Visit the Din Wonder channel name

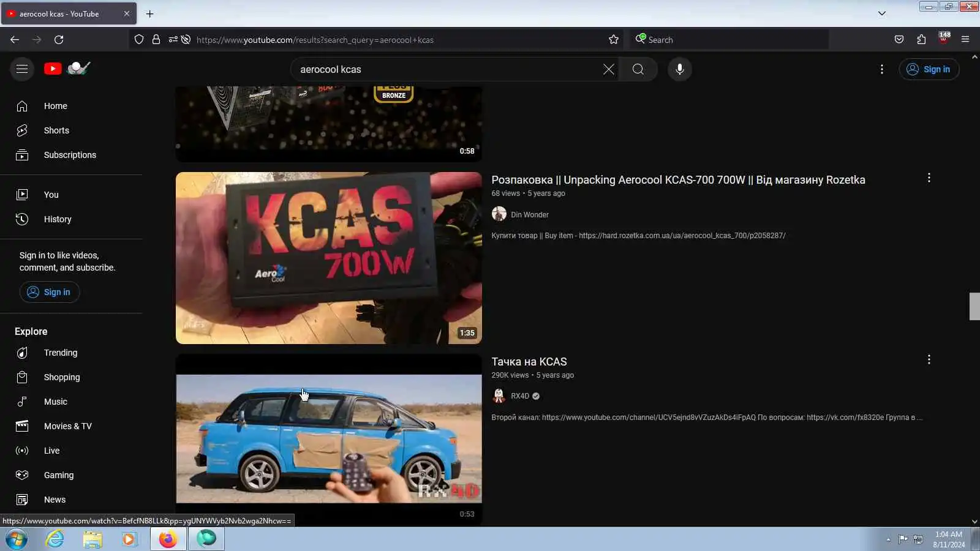click(x=530, y=215)
